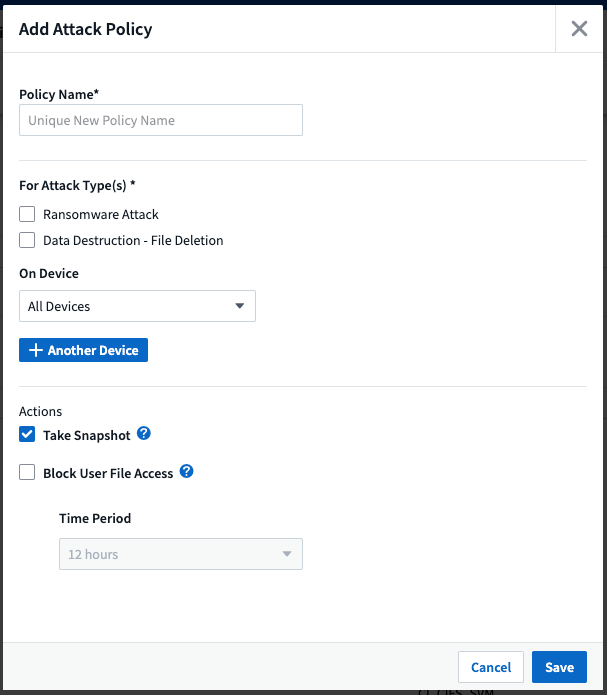Click the Block User File Access label
This screenshot has height=695, width=607.
(108, 473)
